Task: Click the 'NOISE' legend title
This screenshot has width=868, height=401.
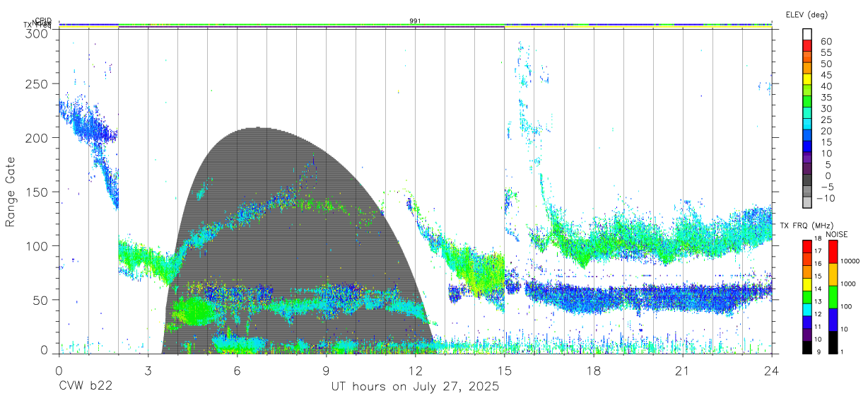Action: click(838, 234)
